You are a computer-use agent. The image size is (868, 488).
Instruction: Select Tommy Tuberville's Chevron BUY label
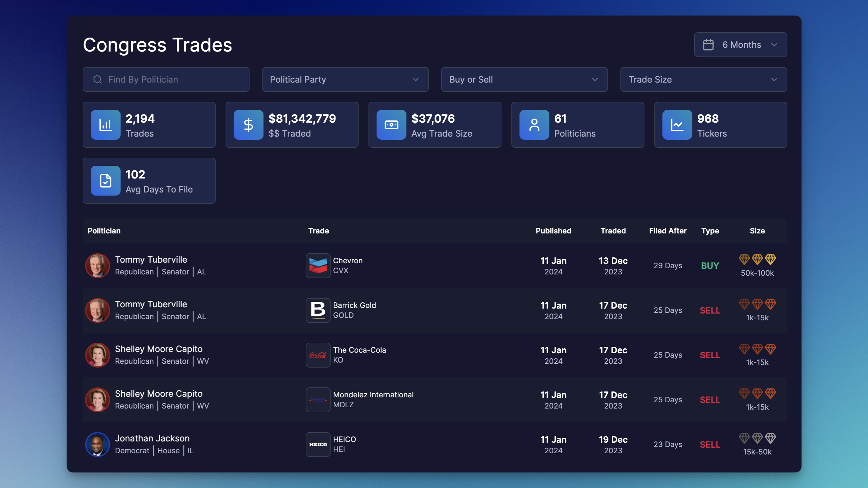click(710, 265)
